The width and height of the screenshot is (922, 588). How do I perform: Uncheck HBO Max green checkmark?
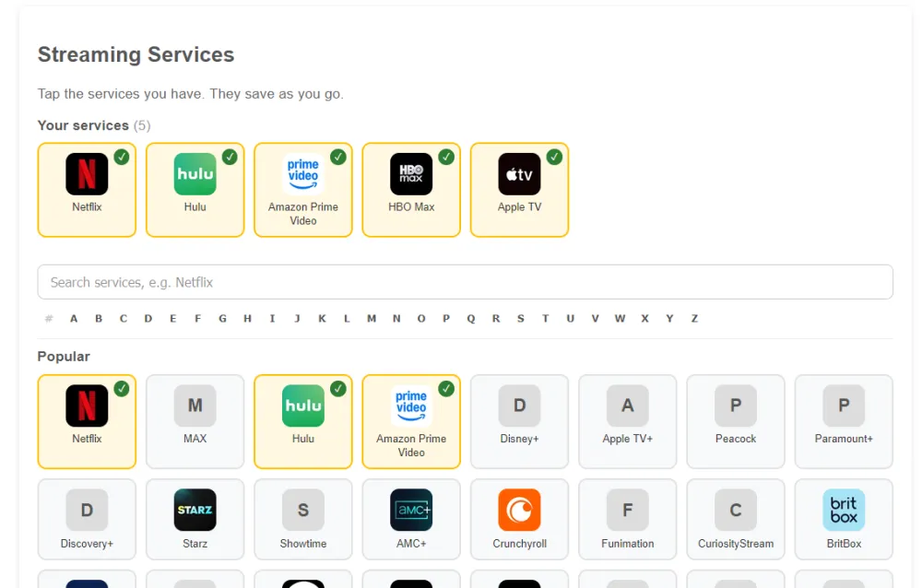point(446,157)
